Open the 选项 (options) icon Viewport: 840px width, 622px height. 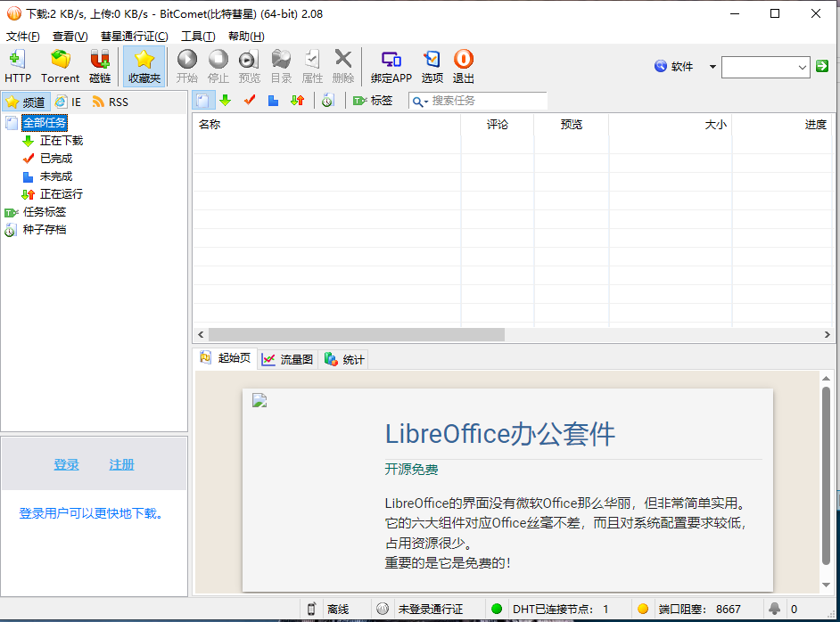tap(432, 64)
